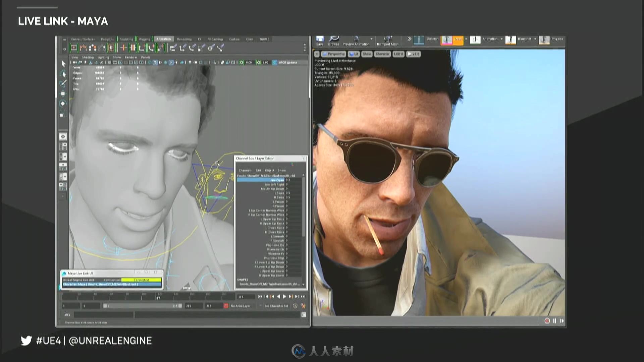The width and height of the screenshot is (644, 362).
Task: Click the Mesh mode button
Action: 452,40
